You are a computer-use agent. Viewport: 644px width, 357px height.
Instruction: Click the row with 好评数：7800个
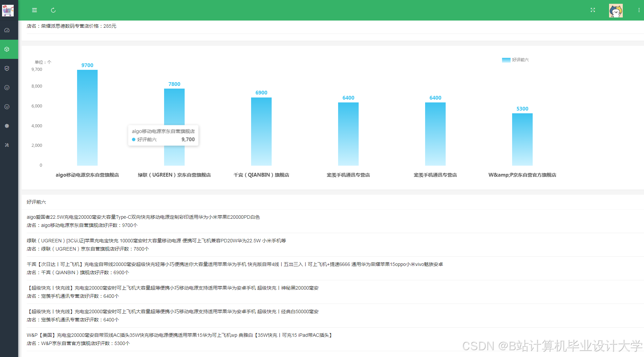coord(88,249)
